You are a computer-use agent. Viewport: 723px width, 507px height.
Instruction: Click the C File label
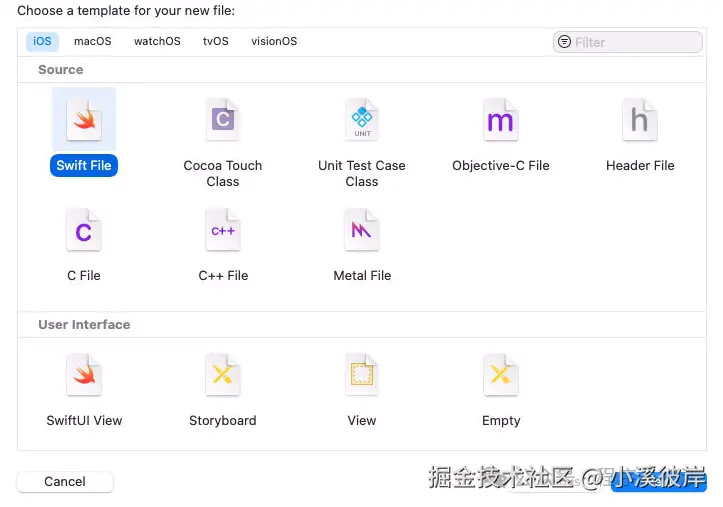84,276
